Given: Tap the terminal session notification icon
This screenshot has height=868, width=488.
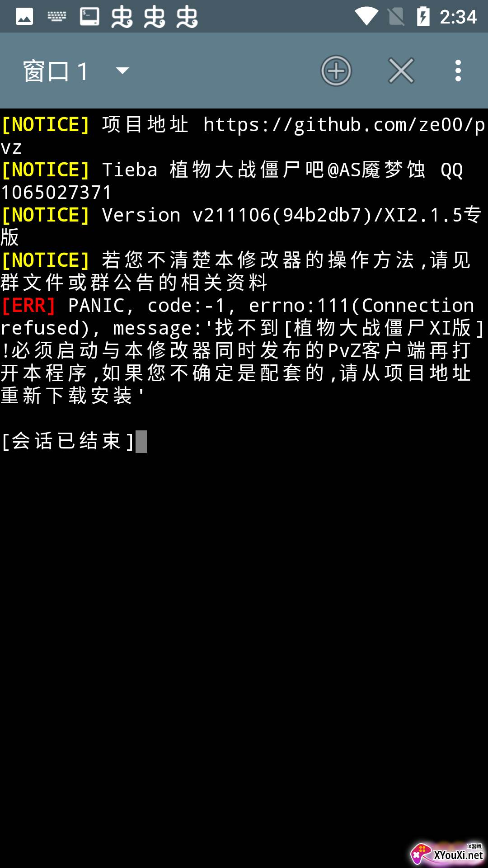Looking at the screenshot, I should pyautogui.click(x=89, y=17).
